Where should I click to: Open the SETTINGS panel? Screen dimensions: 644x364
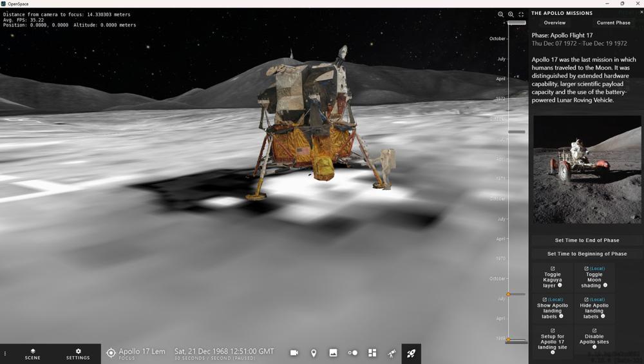[x=78, y=354]
